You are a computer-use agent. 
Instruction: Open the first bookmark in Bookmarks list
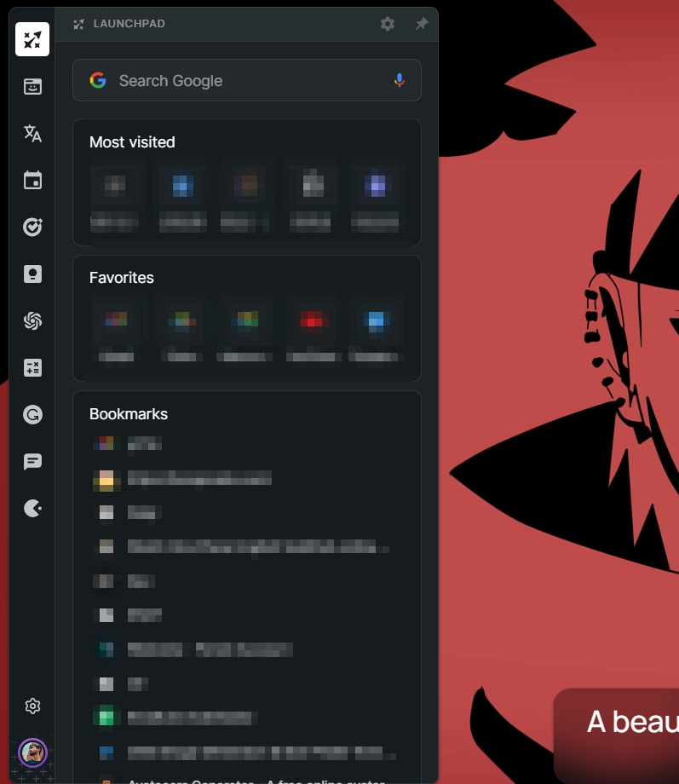128,443
